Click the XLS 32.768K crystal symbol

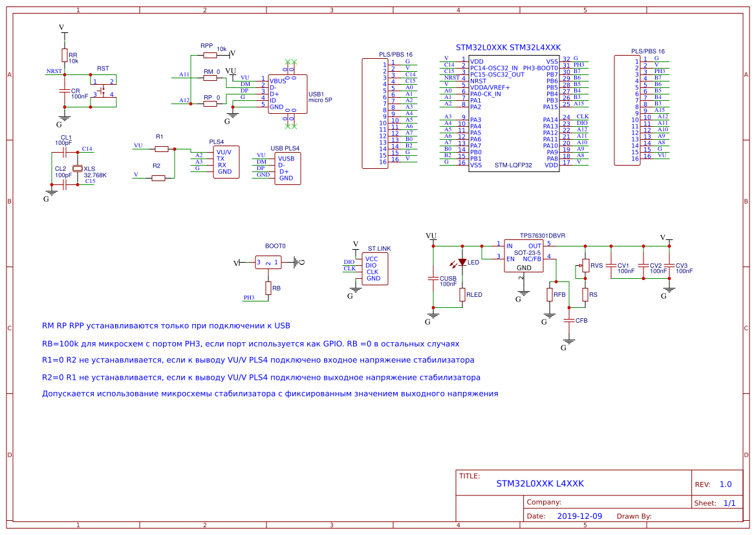78,168
